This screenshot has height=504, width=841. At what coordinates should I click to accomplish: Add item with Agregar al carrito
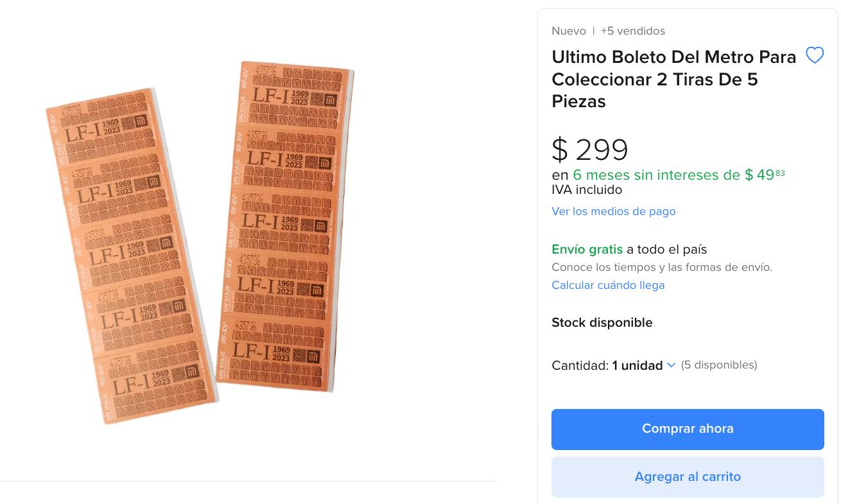[x=687, y=476]
